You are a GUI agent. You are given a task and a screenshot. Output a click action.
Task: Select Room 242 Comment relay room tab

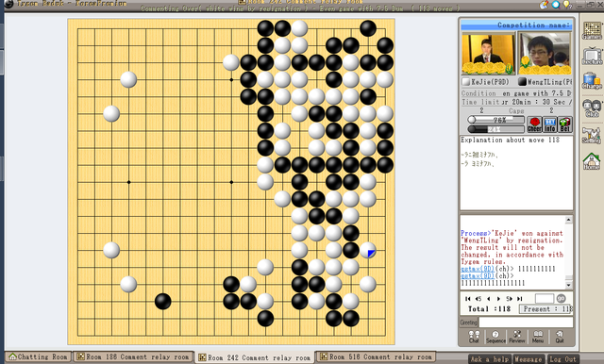coord(255,357)
